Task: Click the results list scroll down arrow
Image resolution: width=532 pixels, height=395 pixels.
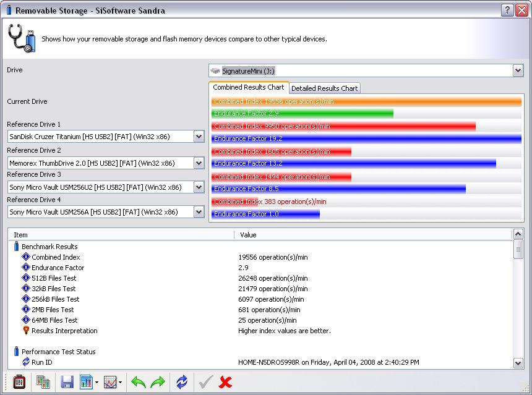Action: [518, 363]
